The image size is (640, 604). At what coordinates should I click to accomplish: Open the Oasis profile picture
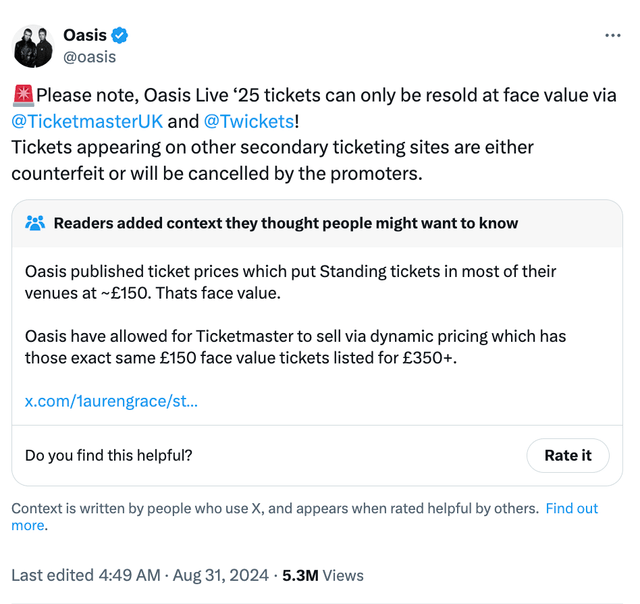[32, 46]
